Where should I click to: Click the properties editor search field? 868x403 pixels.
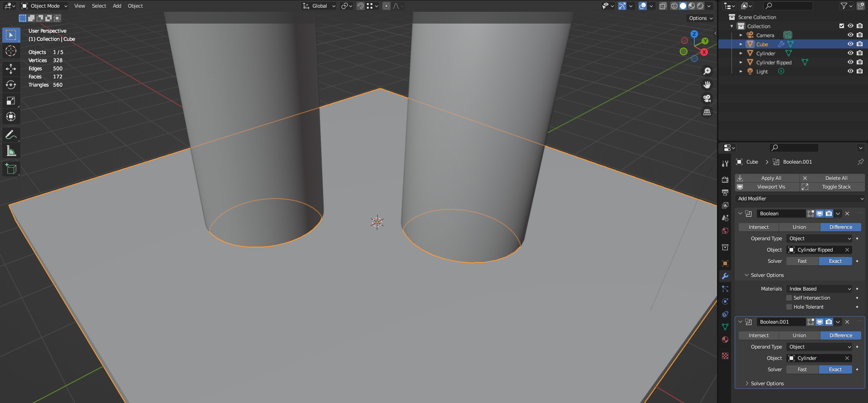point(794,148)
